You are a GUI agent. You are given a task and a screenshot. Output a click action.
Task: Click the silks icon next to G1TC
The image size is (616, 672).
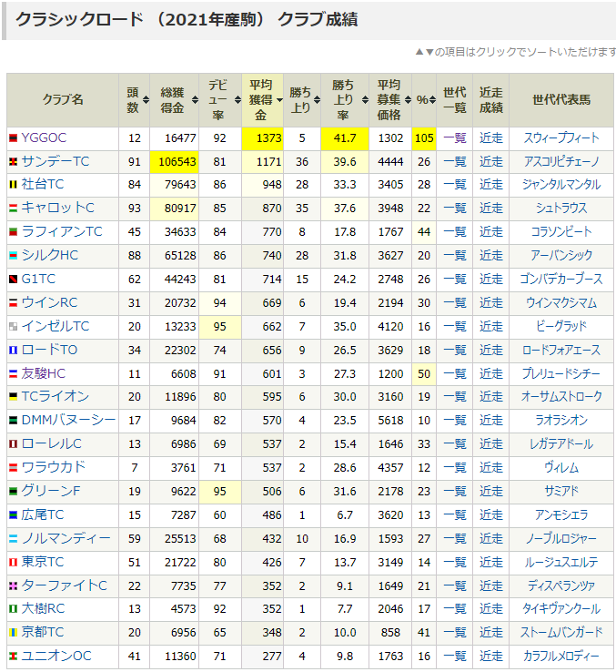coord(13,280)
